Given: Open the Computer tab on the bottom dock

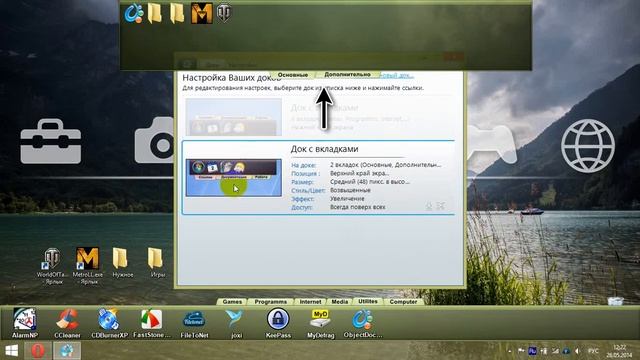Looking at the screenshot, I should [403, 302].
